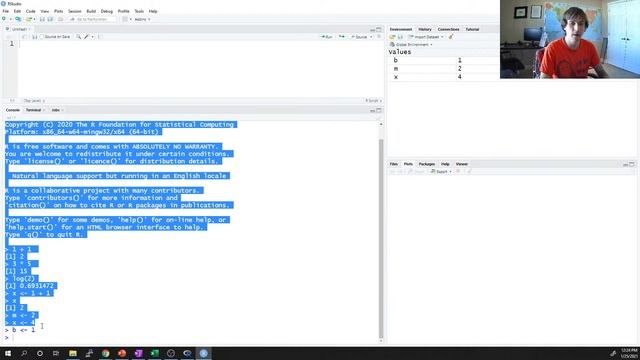Click the New File icon in main toolbar
This screenshot has height=360, width=640.
tap(4, 19)
